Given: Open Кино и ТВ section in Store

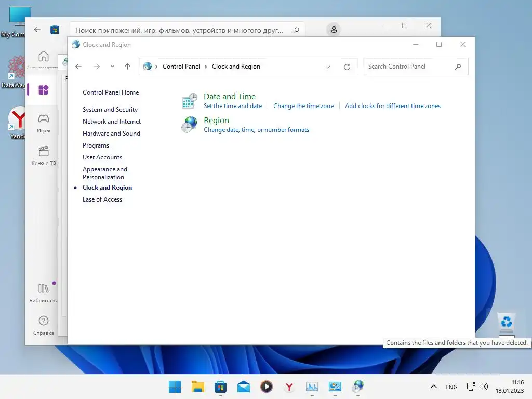Looking at the screenshot, I should tap(44, 155).
